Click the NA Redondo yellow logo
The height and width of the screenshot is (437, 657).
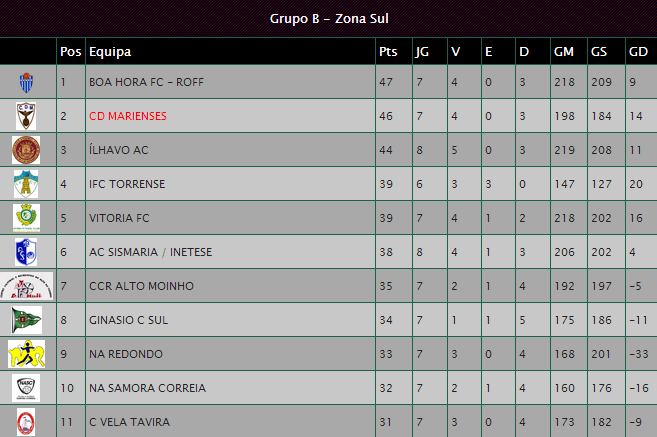(26, 354)
